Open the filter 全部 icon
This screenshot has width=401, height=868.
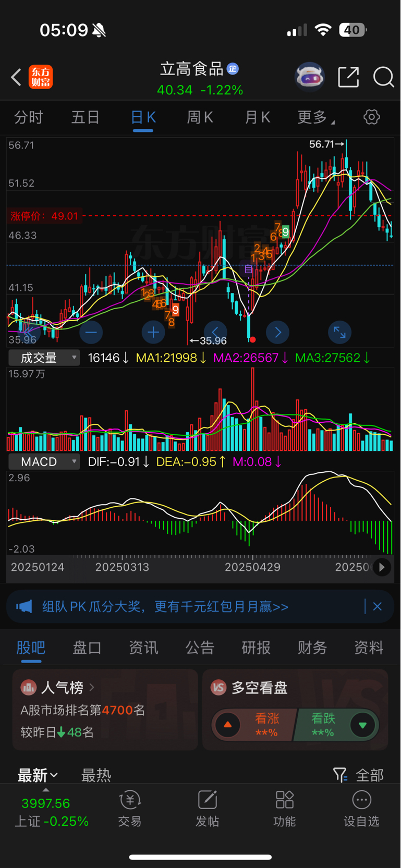340,775
